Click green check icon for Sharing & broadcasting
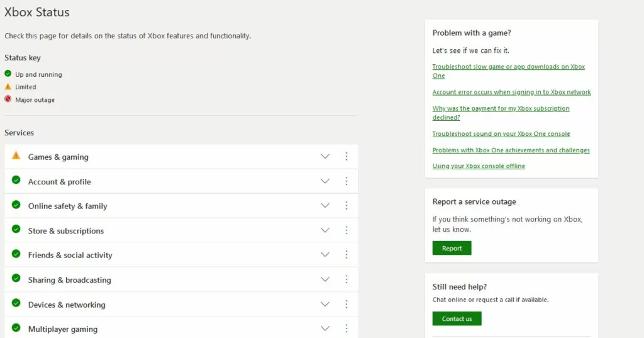This screenshot has height=338, width=644. (x=16, y=278)
